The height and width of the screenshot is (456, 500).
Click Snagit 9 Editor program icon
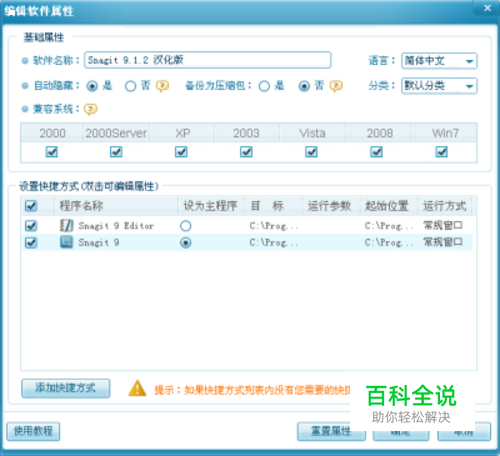tap(66, 225)
